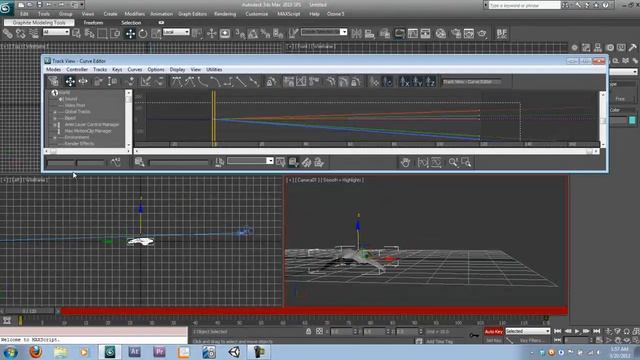Click the main time slider handle
This screenshot has width=640, height=360.
click(x=29, y=311)
